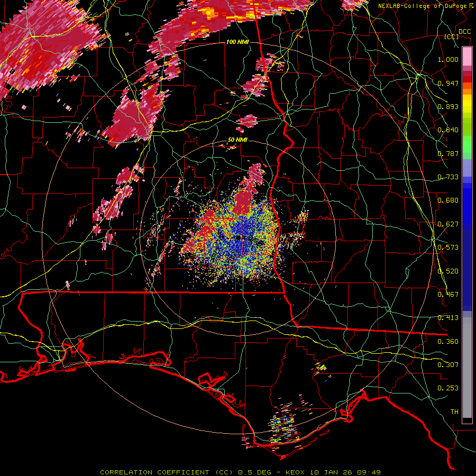Click the 50 NMI range ring label

pyautogui.click(x=237, y=140)
